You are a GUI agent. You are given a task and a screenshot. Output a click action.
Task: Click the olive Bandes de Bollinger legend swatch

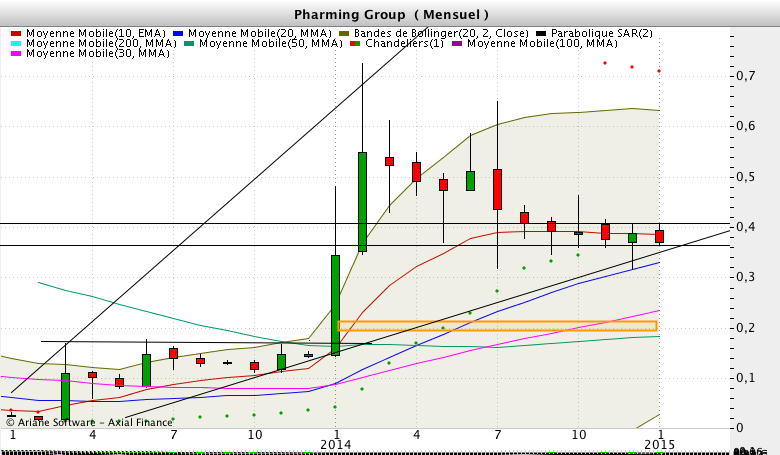(344, 33)
